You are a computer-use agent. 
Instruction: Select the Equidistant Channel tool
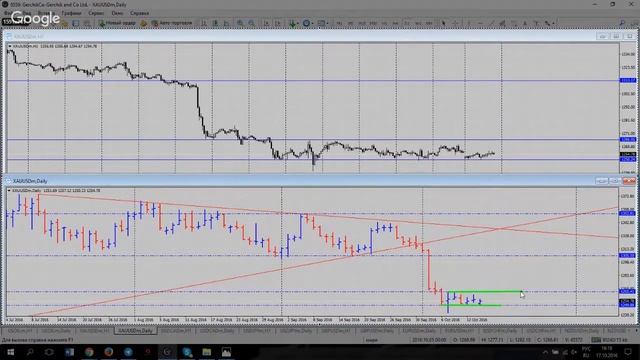(x=503, y=23)
